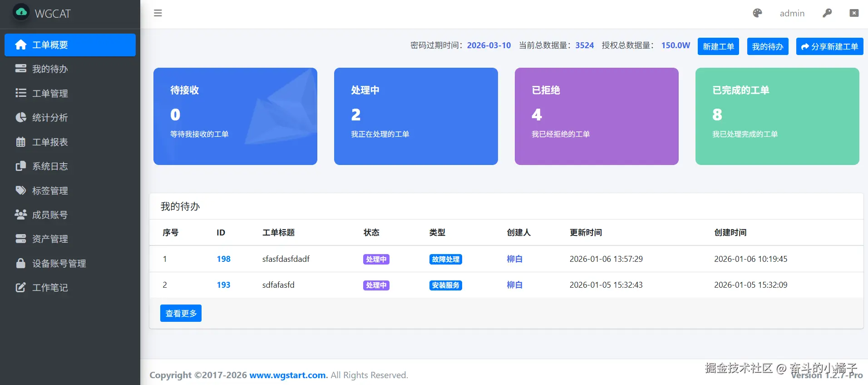Go to 我的待办 in the sidebar

pyautogui.click(x=70, y=69)
